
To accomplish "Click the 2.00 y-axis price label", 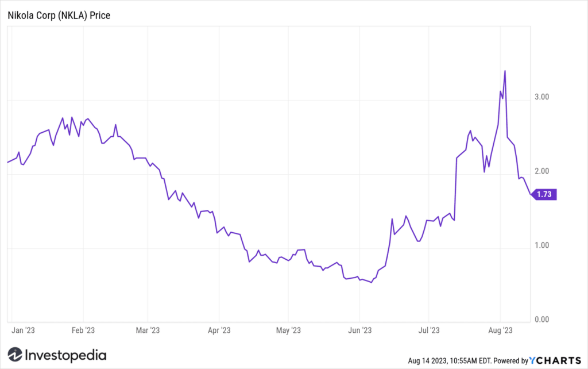I will (541, 171).
